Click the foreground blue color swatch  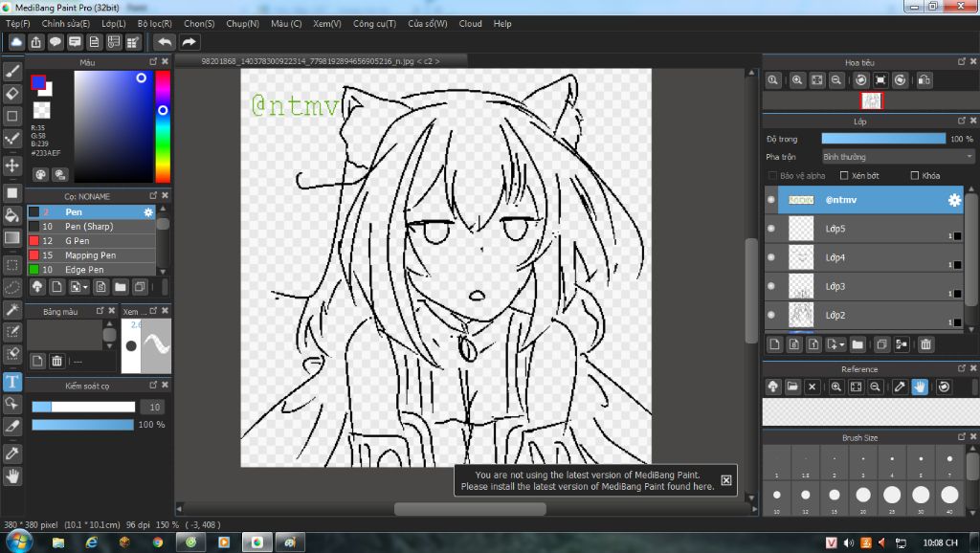pyautogui.click(x=38, y=82)
